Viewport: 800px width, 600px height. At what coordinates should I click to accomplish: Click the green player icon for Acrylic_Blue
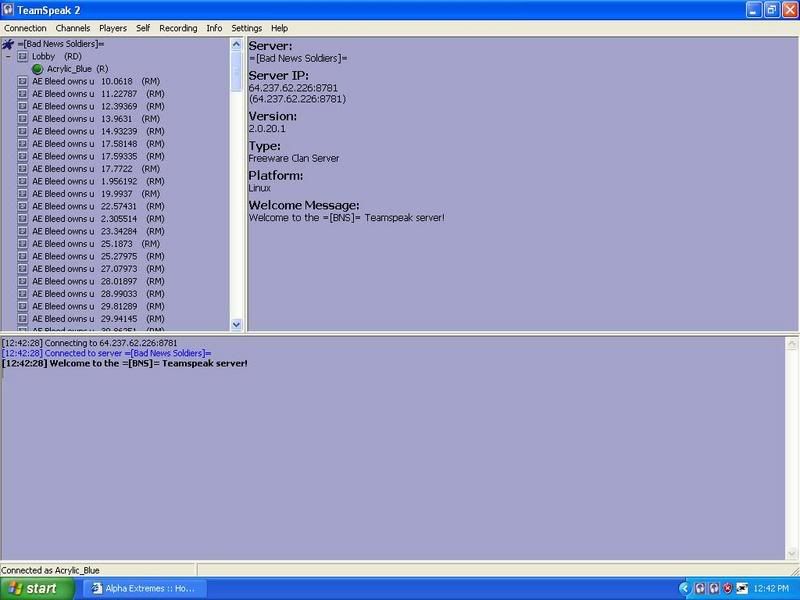[x=37, y=69]
